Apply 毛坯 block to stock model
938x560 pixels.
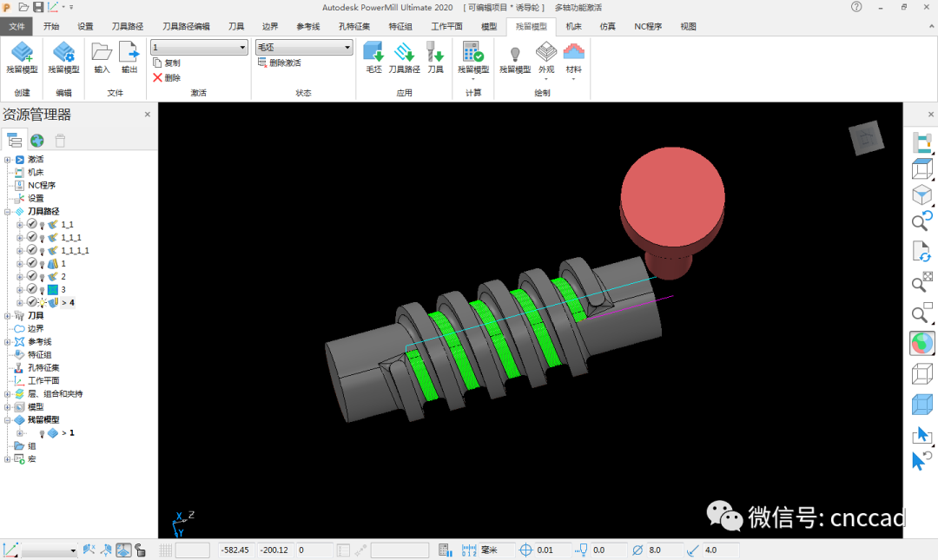coord(373,58)
